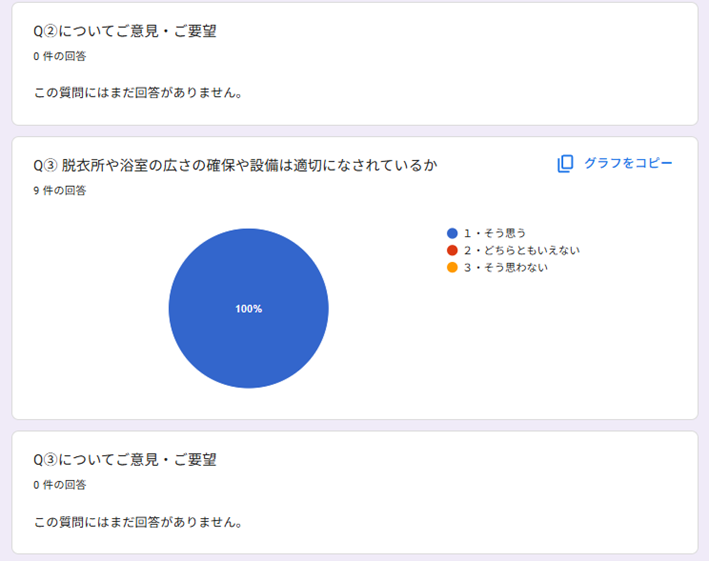Click the no-responses message in the Q③ comments card
This screenshot has width=709, height=561.
[139, 522]
